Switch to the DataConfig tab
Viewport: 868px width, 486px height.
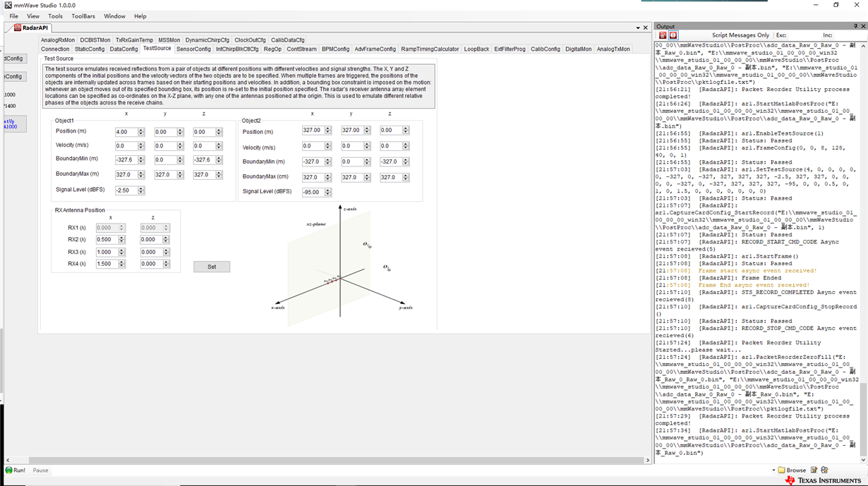124,49
